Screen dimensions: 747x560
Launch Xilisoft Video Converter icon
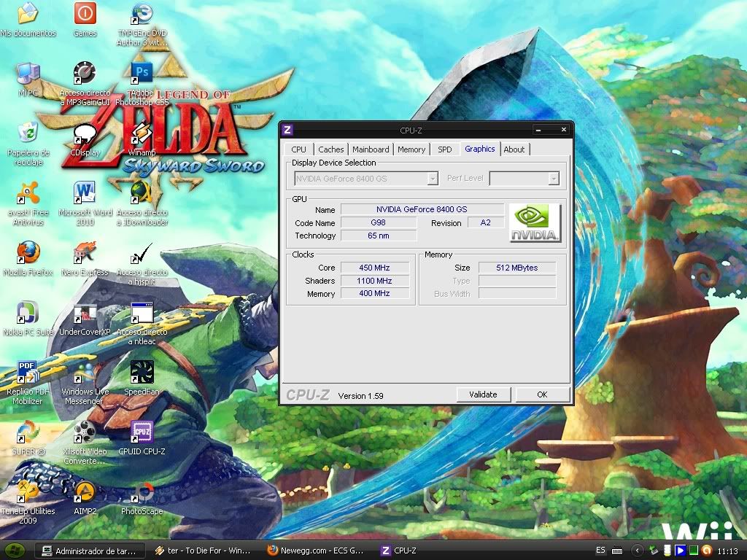[85, 432]
